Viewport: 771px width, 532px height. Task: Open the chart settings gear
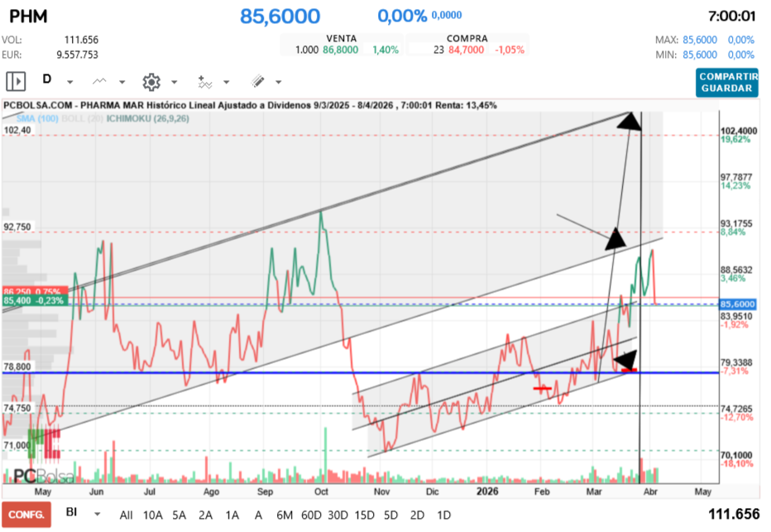[x=151, y=82]
